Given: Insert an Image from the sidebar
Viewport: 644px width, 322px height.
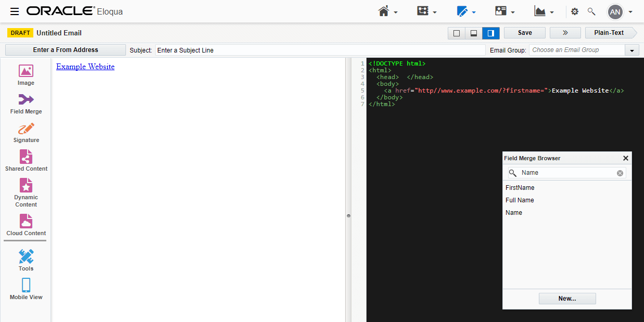Looking at the screenshot, I should pos(26,75).
